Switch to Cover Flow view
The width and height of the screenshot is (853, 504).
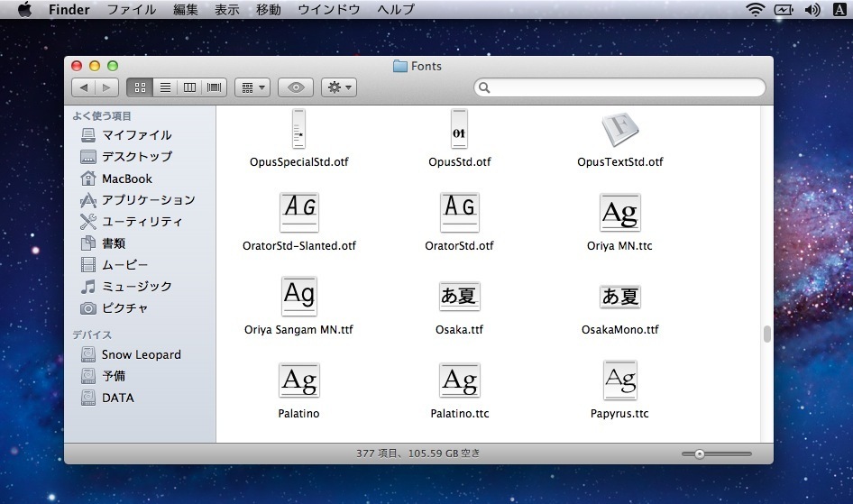click(x=215, y=87)
